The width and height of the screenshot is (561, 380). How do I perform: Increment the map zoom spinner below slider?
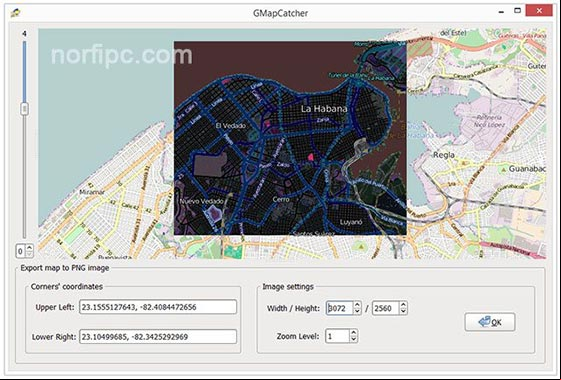30,248
